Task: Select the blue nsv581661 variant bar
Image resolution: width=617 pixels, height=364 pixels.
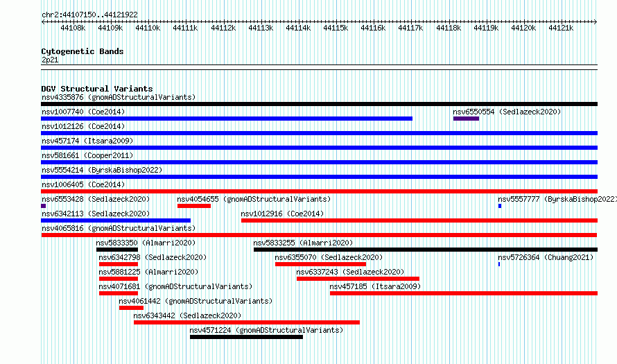Action: [x=319, y=162]
